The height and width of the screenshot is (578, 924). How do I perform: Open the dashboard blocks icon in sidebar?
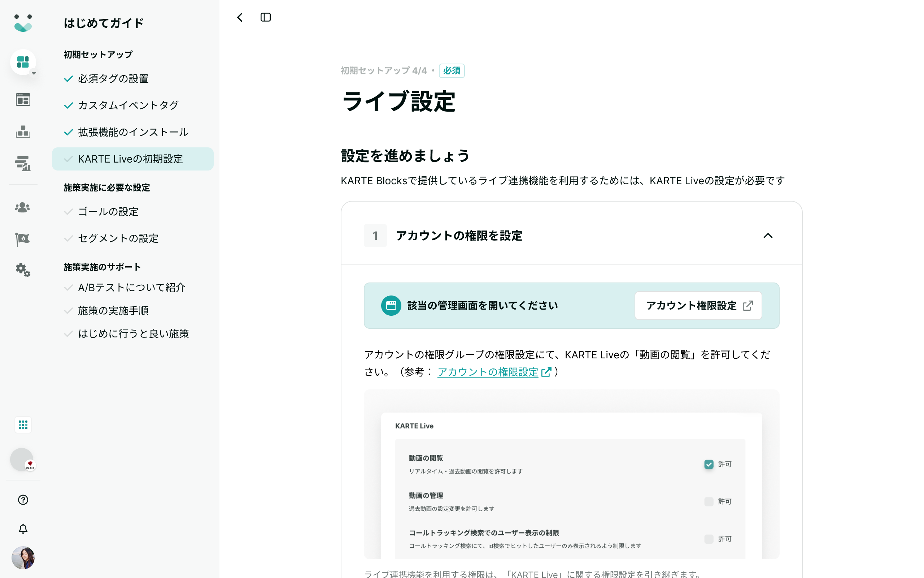click(23, 62)
